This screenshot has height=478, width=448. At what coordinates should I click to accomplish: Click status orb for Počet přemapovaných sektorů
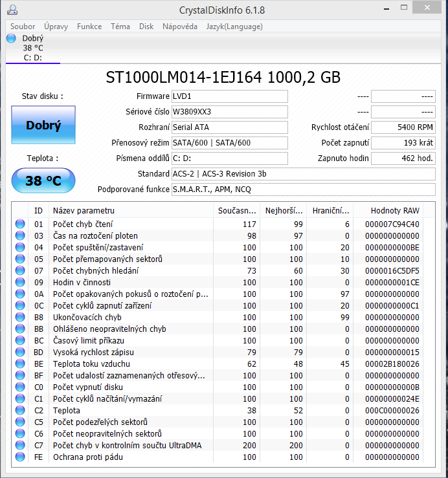pyautogui.click(x=20, y=259)
